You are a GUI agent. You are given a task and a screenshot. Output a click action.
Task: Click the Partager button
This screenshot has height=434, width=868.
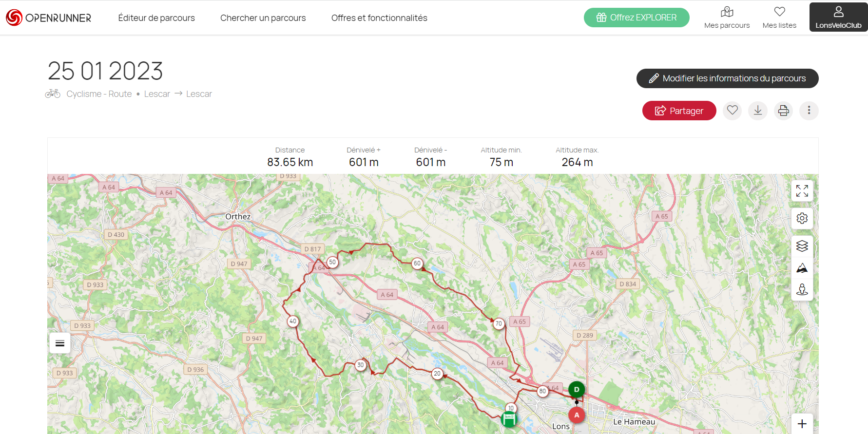pos(679,111)
